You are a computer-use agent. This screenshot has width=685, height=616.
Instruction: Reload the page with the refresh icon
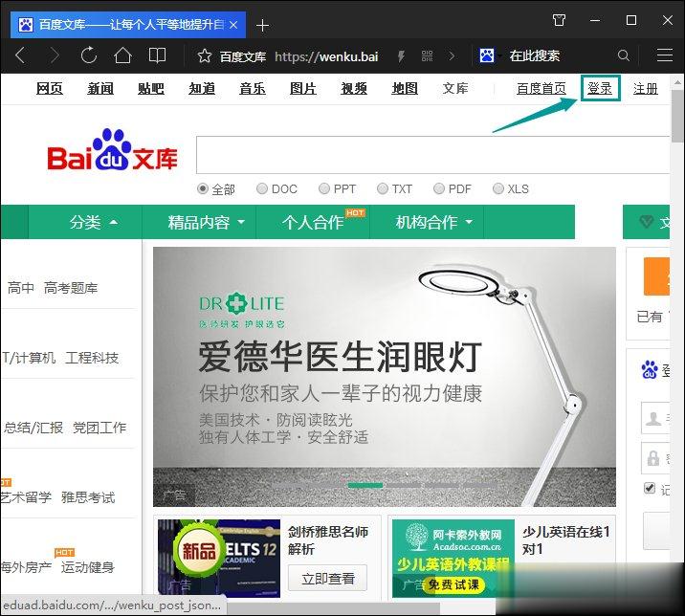tap(89, 55)
